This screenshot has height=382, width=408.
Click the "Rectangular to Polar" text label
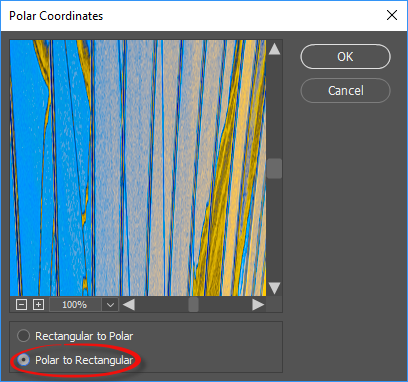click(84, 336)
